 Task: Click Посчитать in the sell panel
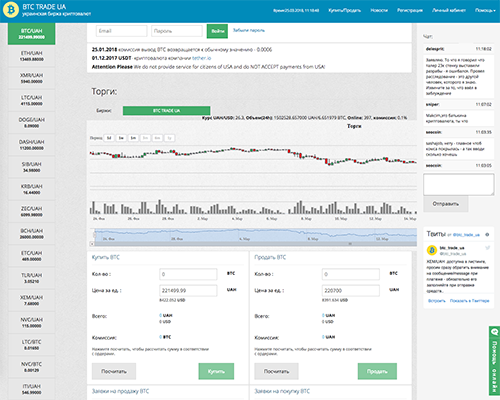point(276,371)
